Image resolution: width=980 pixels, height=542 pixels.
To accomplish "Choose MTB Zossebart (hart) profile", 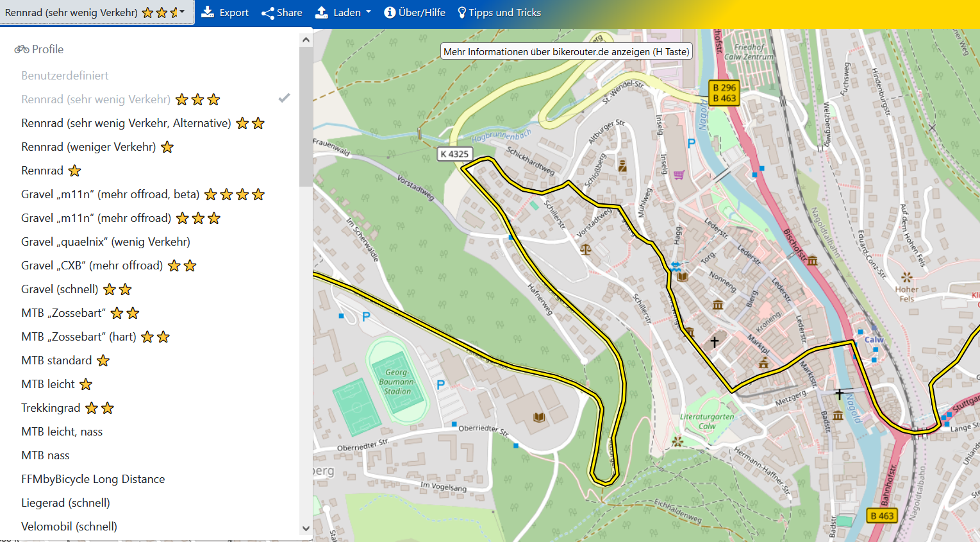I will click(96, 337).
